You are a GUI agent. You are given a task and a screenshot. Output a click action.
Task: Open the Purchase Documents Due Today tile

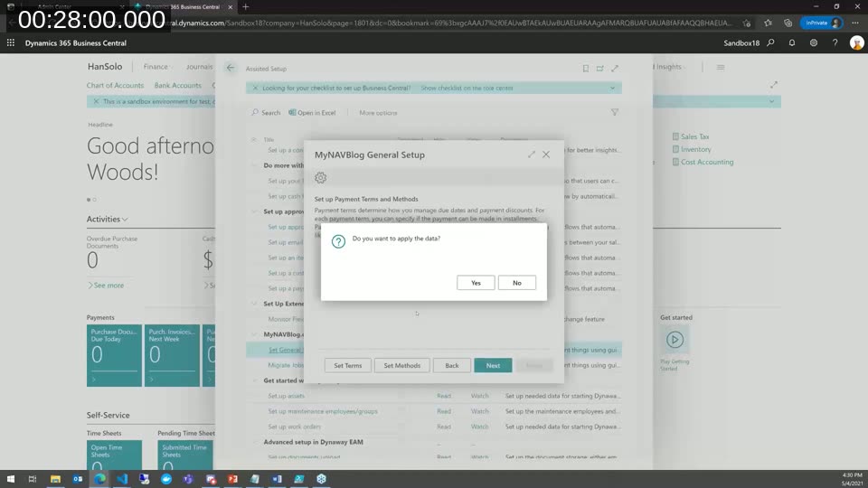(x=114, y=355)
